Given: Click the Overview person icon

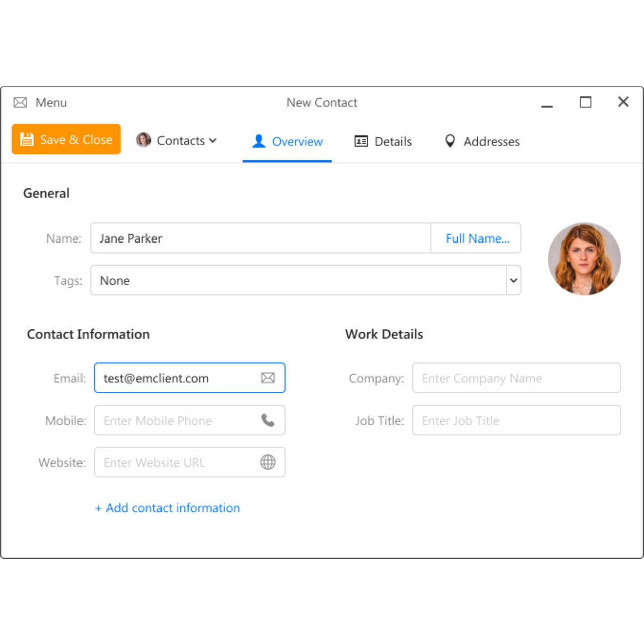Looking at the screenshot, I should [x=258, y=141].
